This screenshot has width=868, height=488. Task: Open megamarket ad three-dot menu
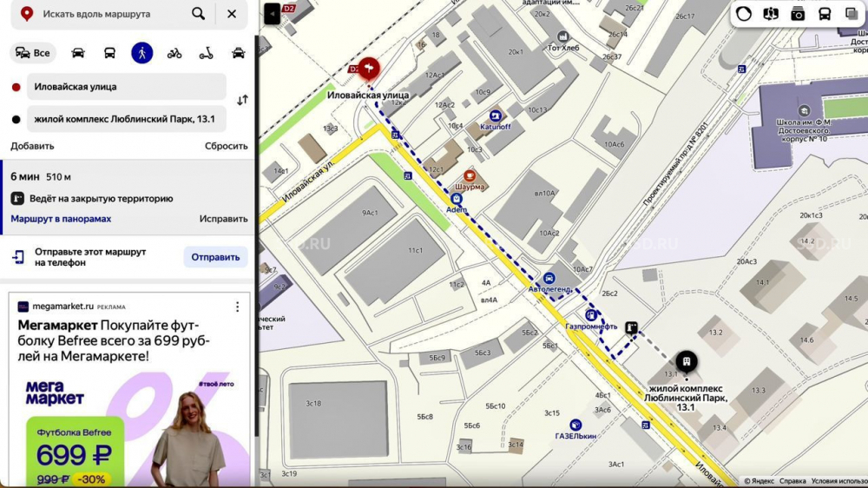(x=238, y=307)
